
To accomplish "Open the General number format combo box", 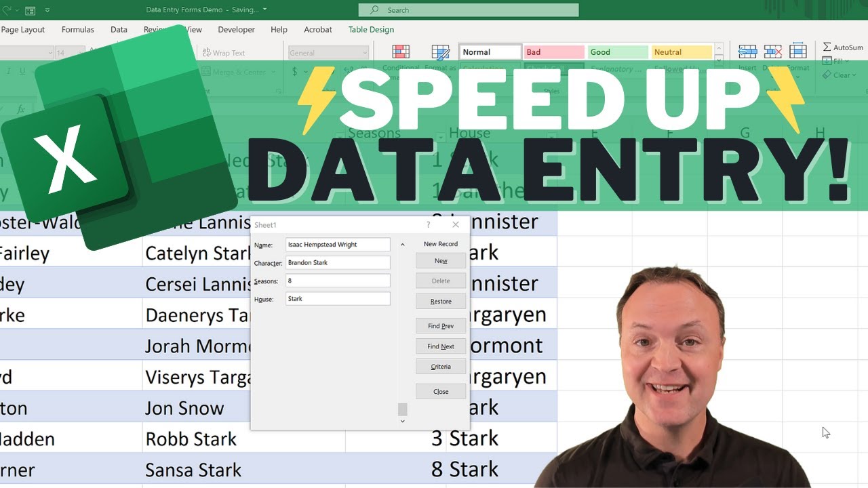I will pos(328,53).
